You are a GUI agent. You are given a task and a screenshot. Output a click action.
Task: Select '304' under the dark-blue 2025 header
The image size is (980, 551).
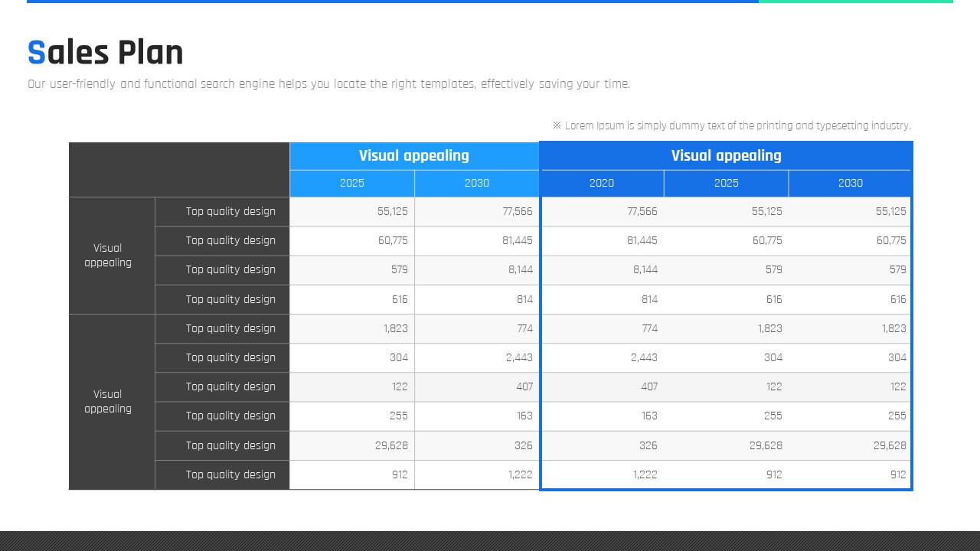tap(774, 357)
